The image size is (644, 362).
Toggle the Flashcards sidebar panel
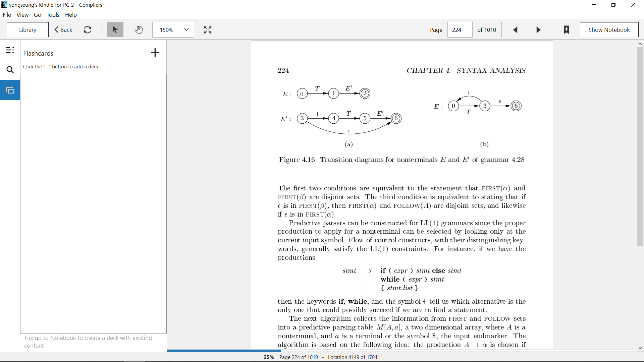[10, 90]
